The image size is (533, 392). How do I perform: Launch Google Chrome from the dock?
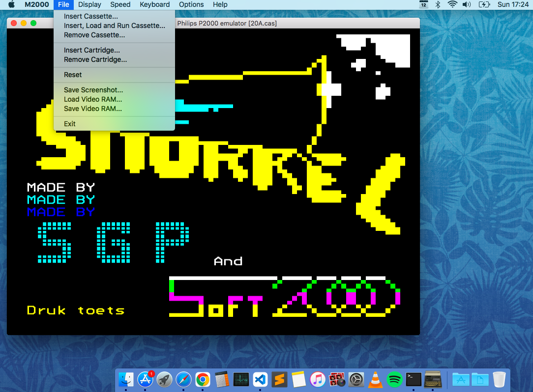pos(203,379)
